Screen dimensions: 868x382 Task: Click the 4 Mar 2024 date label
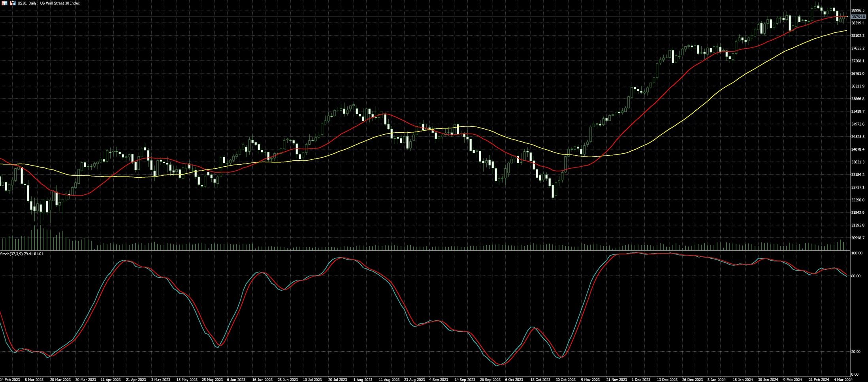click(843, 380)
